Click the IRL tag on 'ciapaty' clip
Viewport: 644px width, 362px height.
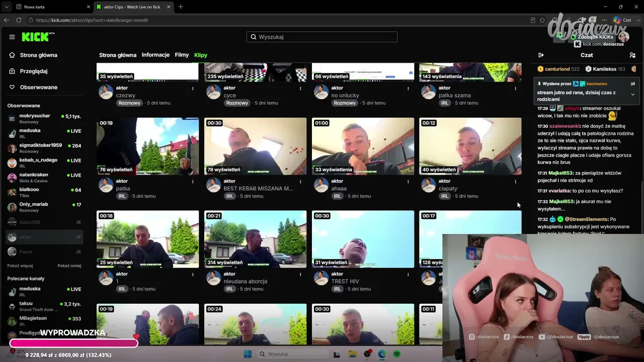(445, 196)
